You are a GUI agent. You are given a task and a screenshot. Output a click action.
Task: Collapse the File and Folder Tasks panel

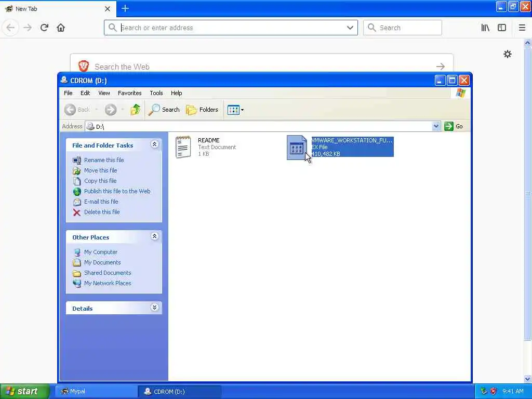154,144
